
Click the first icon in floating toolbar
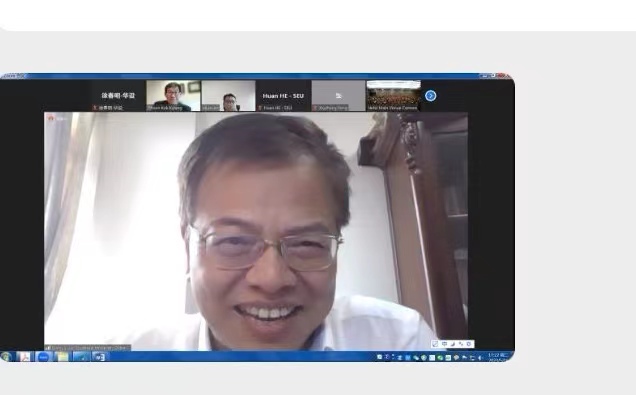click(x=435, y=344)
